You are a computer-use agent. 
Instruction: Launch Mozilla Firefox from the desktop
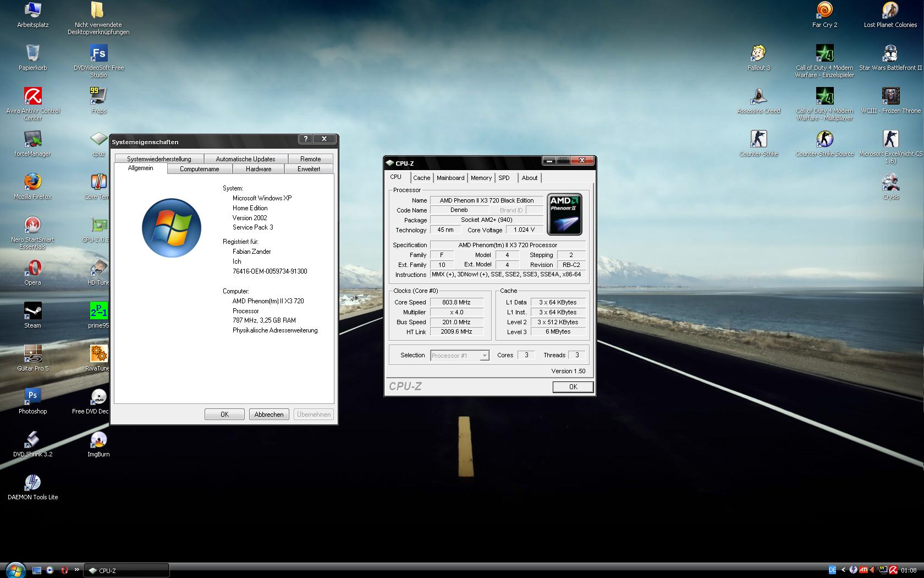[33, 187]
